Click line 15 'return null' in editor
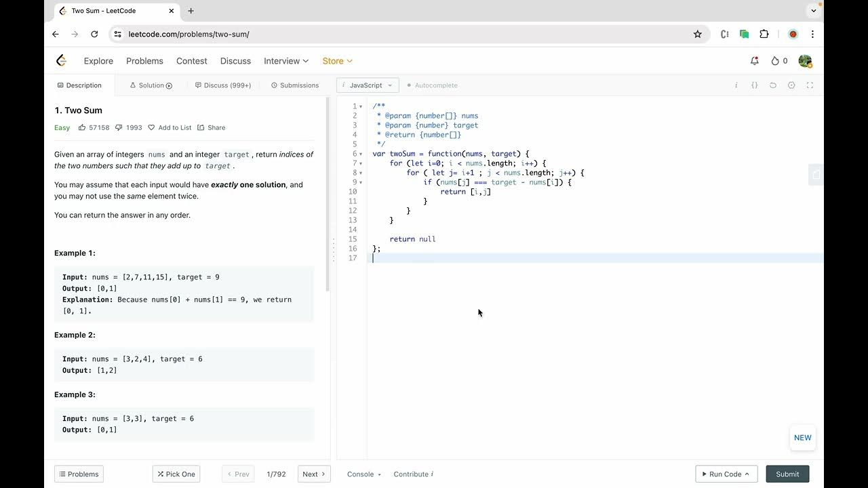 [412, 239]
